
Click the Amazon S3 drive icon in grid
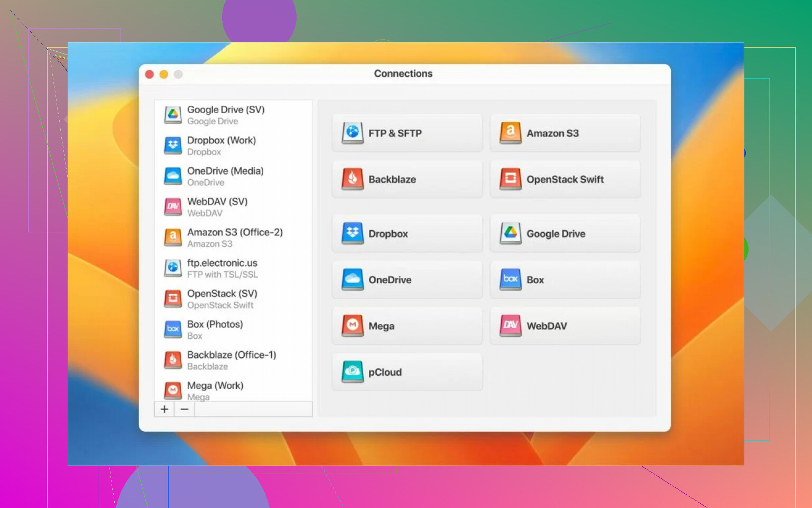point(511,133)
